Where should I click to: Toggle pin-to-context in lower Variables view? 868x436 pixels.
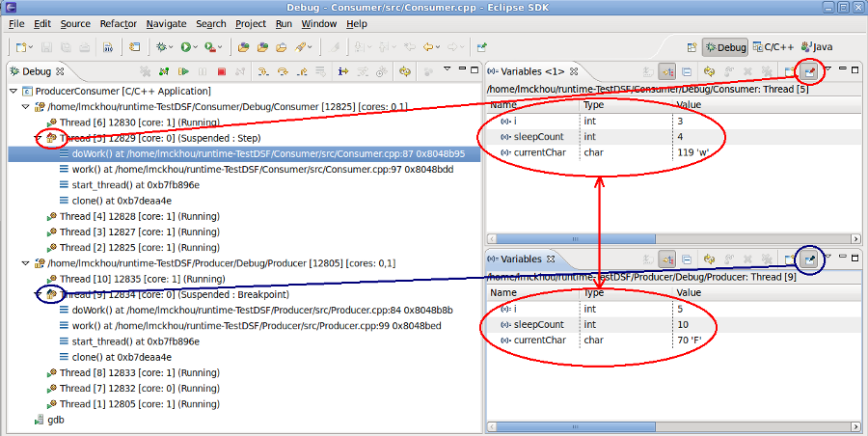[x=810, y=259]
